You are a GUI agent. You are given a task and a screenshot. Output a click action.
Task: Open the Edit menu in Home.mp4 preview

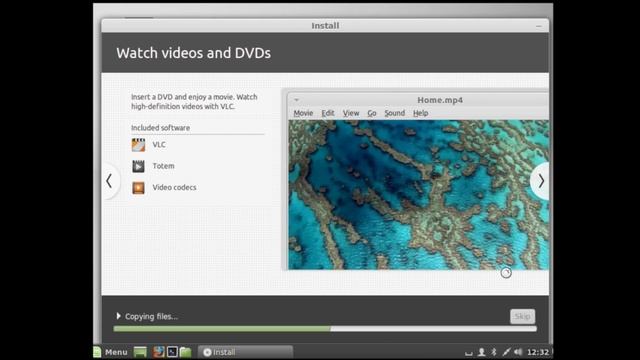[x=328, y=113]
